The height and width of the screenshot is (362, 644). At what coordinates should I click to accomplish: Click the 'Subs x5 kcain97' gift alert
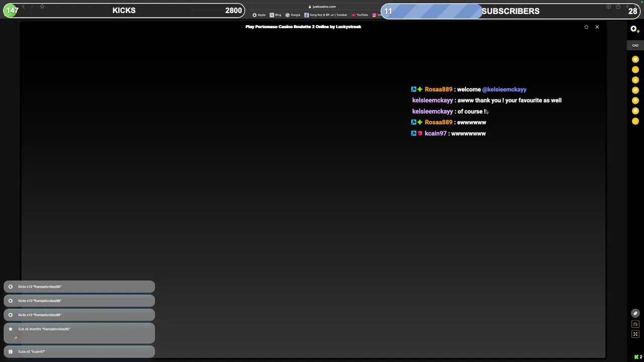click(79, 351)
